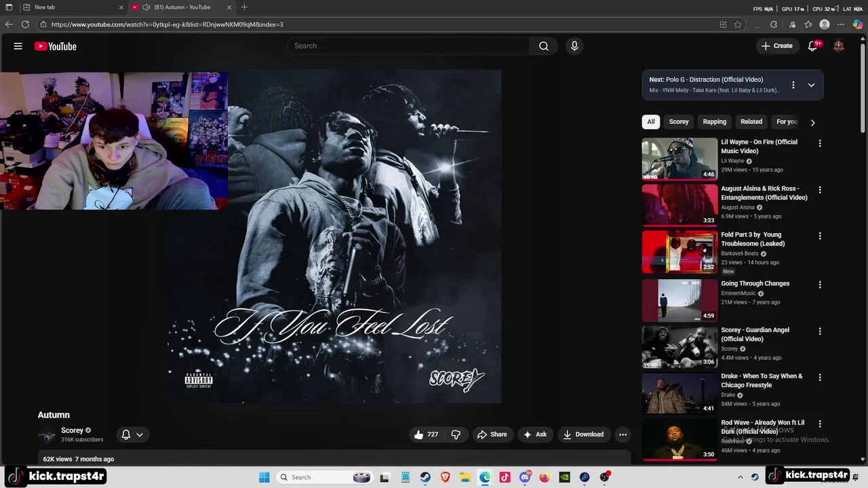This screenshot has width=868, height=488.
Task: Open the Windows Start menu
Action: (x=264, y=477)
